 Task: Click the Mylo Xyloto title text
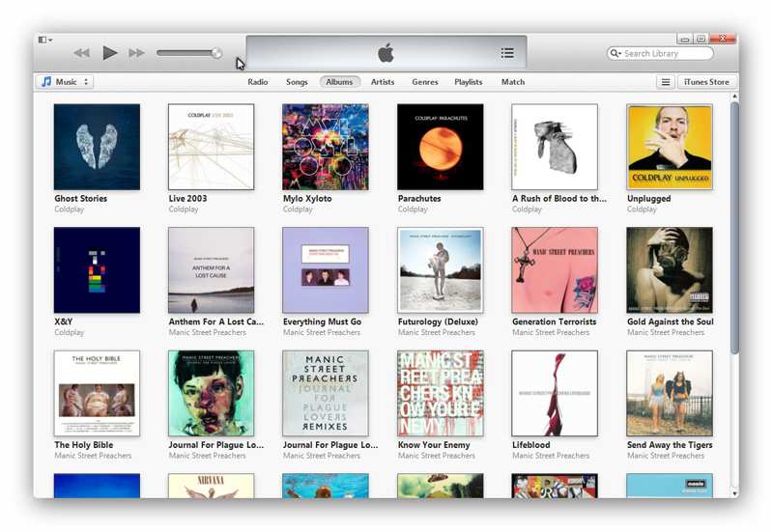click(x=307, y=199)
